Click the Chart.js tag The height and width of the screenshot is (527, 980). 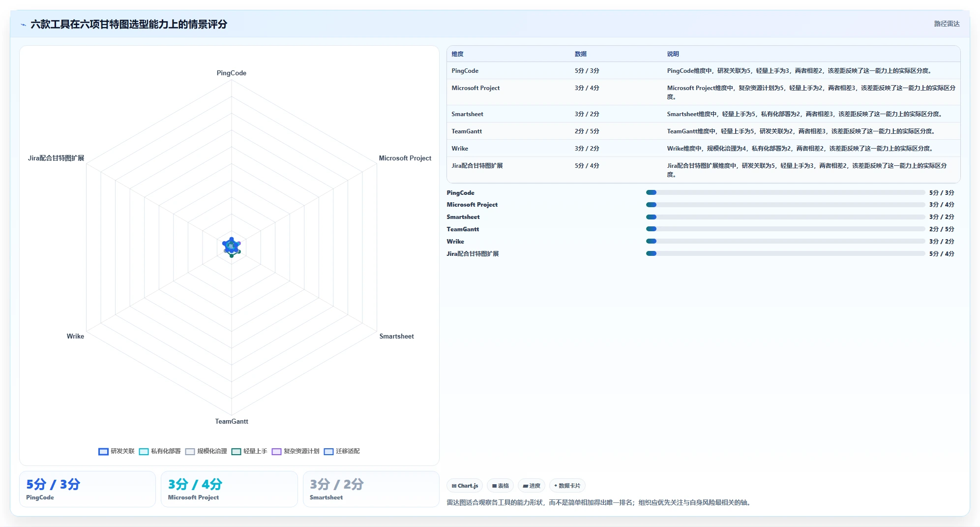[x=465, y=486]
